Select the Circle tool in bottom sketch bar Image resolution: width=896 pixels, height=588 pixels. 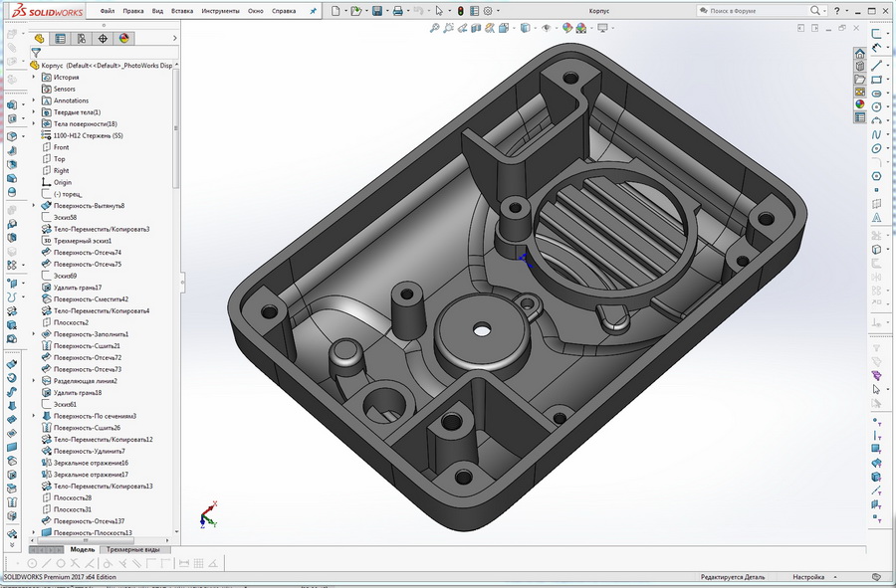click(x=60, y=564)
